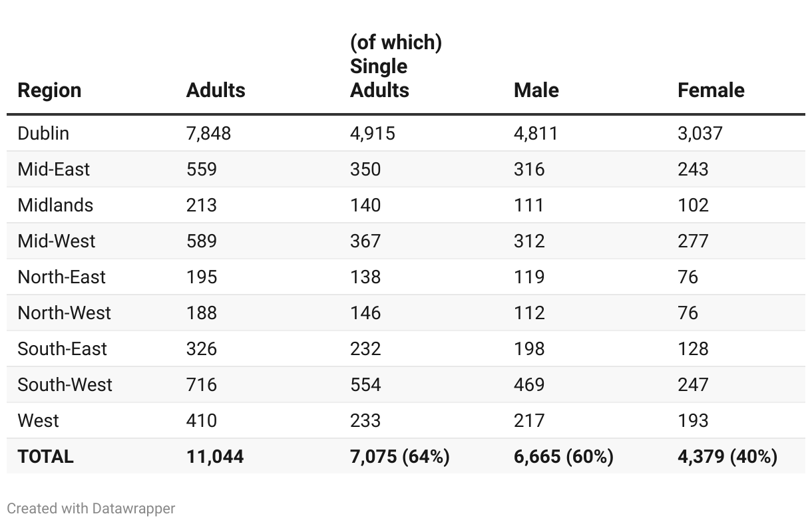Click total adults value 11,044
The width and height of the screenshot is (812, 524).
(215, 457)
